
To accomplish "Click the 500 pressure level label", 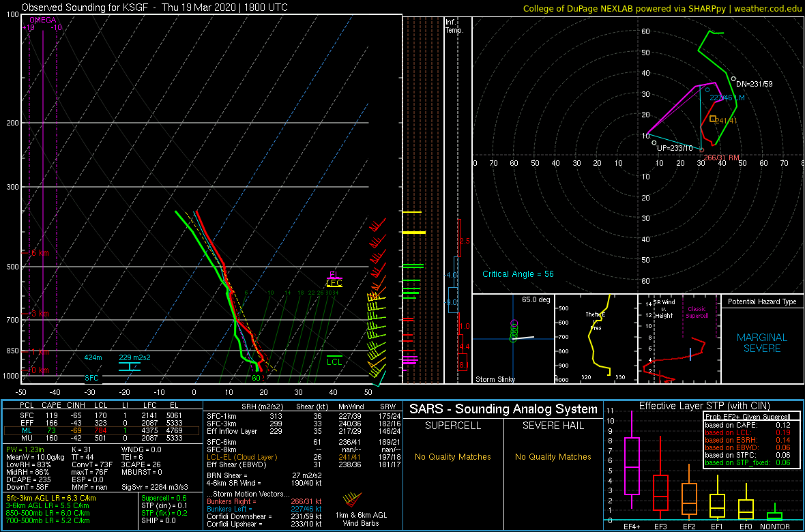I will click(14, 267).
